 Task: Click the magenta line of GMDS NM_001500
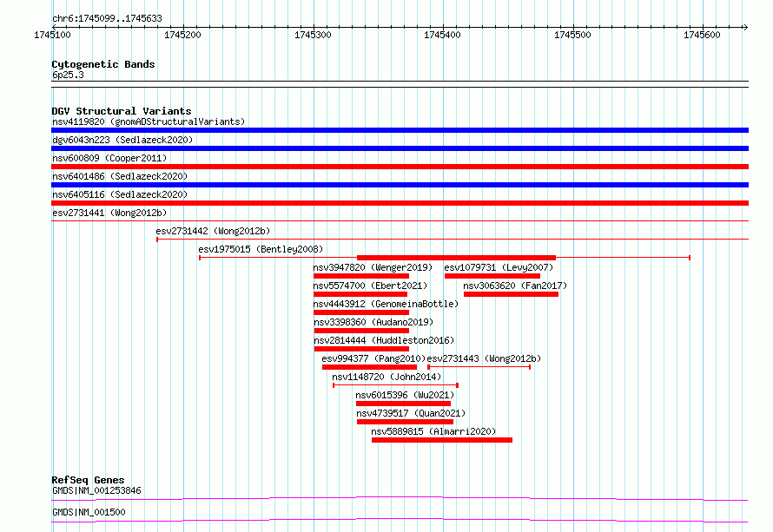(400, 520)
